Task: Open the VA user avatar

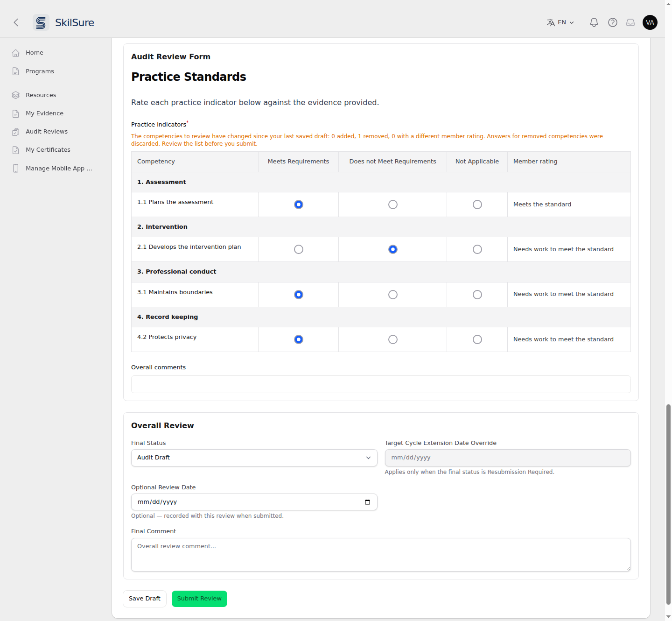Action: (650, 22)
